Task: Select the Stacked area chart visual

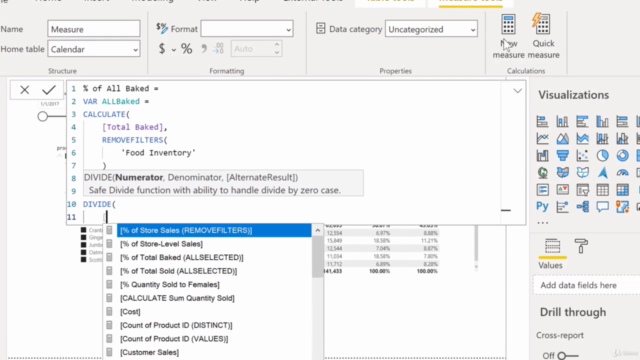Action: click(x=582, y=138)
